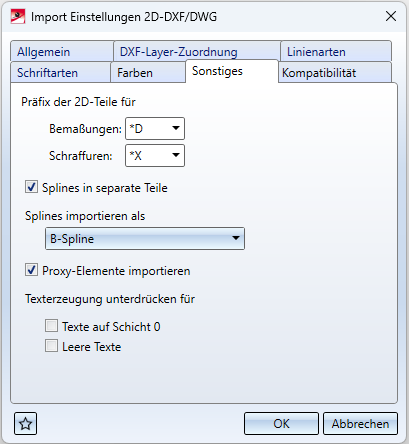Confirm settings with OK button
This screenshot has height=444, width=409.
(x=281, y=424)
